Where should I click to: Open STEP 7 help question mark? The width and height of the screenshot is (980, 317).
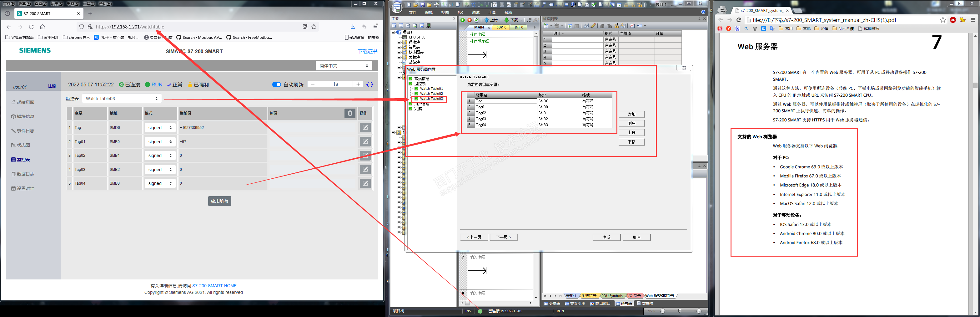click(x=703, y=12)
